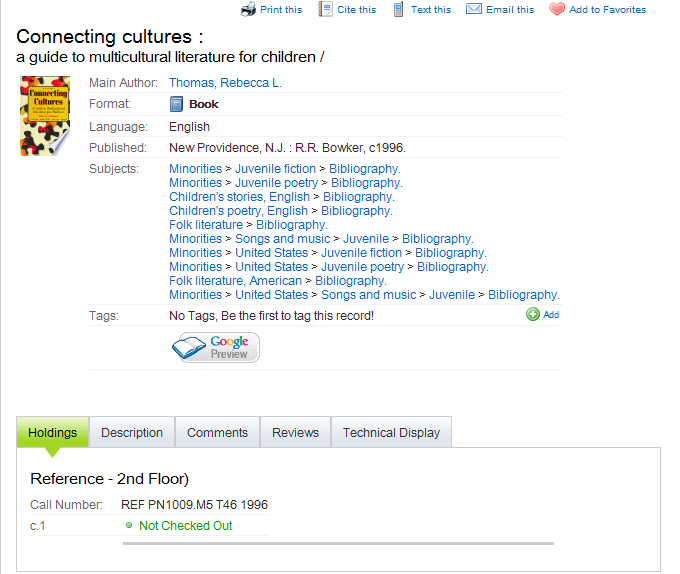Click the Reference - 2nd Floor) heading
Image resolution: width=680 pixels, height=574 pixels.
(x=110, y=479)
